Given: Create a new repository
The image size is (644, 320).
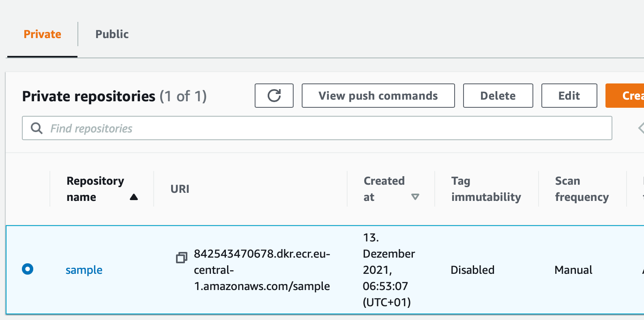Looking at the screenshot, I should [625, 96].
